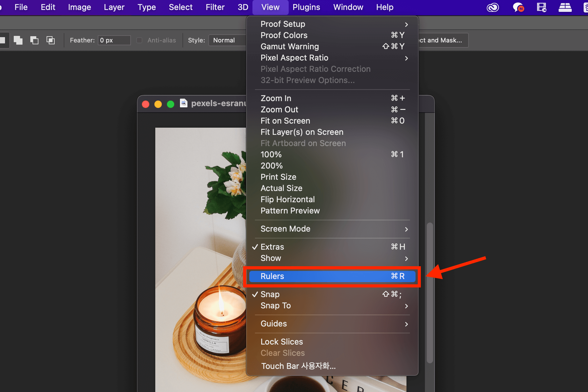
Task: Open the File menu
Action: [21, 7]
